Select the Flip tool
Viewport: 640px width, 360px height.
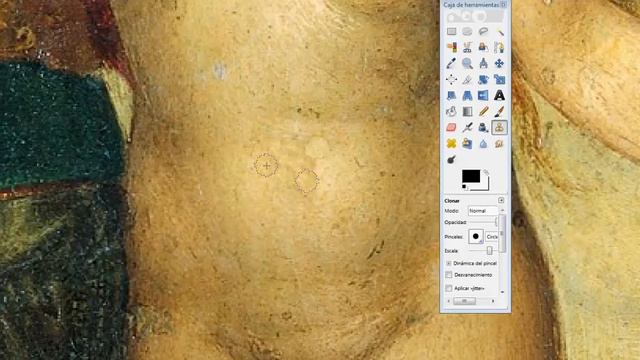483,96
